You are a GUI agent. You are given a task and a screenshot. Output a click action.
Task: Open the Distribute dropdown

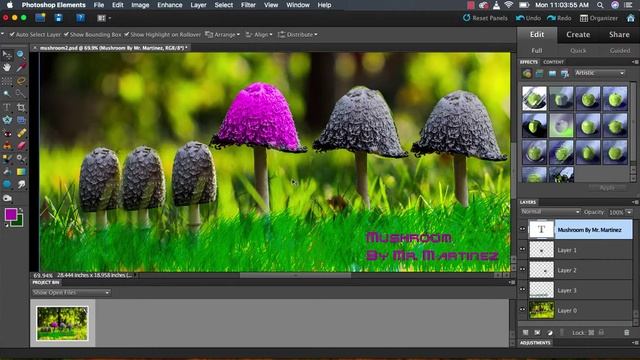[298, 35]
